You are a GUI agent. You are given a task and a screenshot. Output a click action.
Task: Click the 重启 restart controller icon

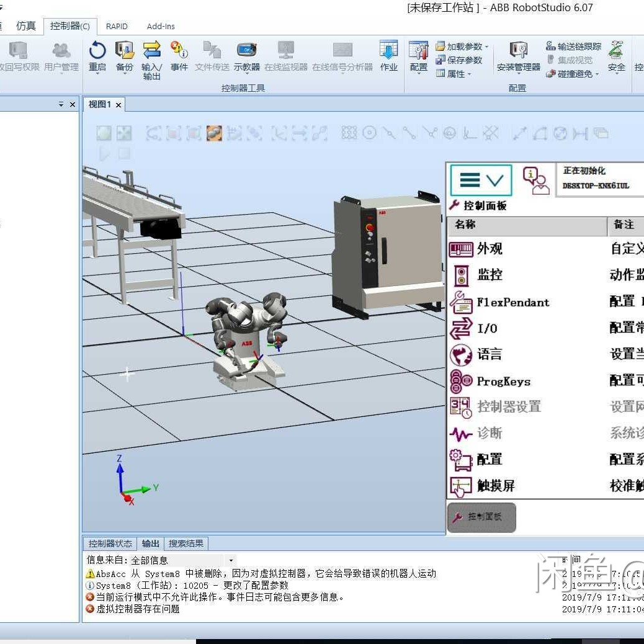pyautogui.click(x=97, y=56)
